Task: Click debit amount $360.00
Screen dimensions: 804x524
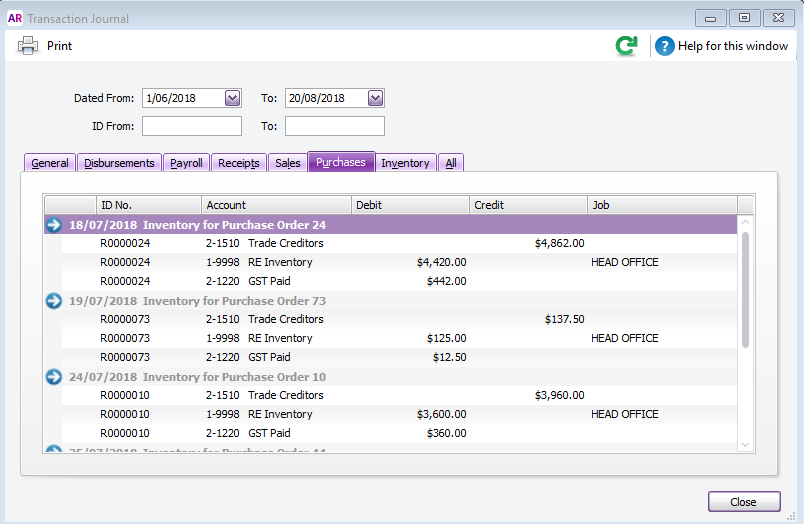Action: coord(447,433)
